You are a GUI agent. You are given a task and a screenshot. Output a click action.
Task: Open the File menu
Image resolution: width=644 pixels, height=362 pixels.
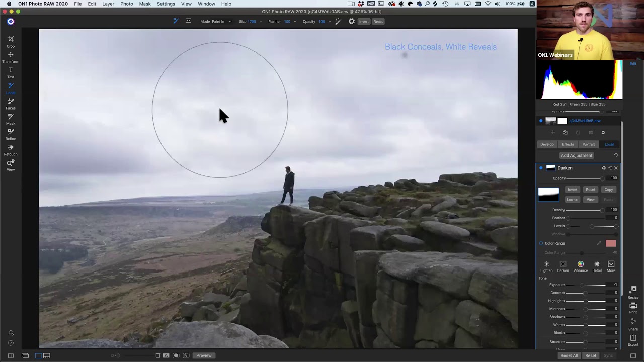78,4
